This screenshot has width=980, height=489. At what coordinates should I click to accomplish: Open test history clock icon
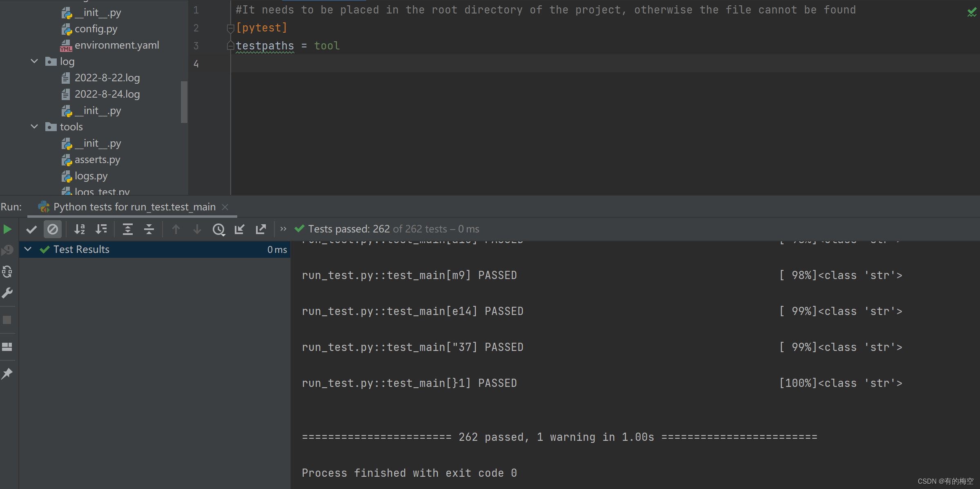218,229
